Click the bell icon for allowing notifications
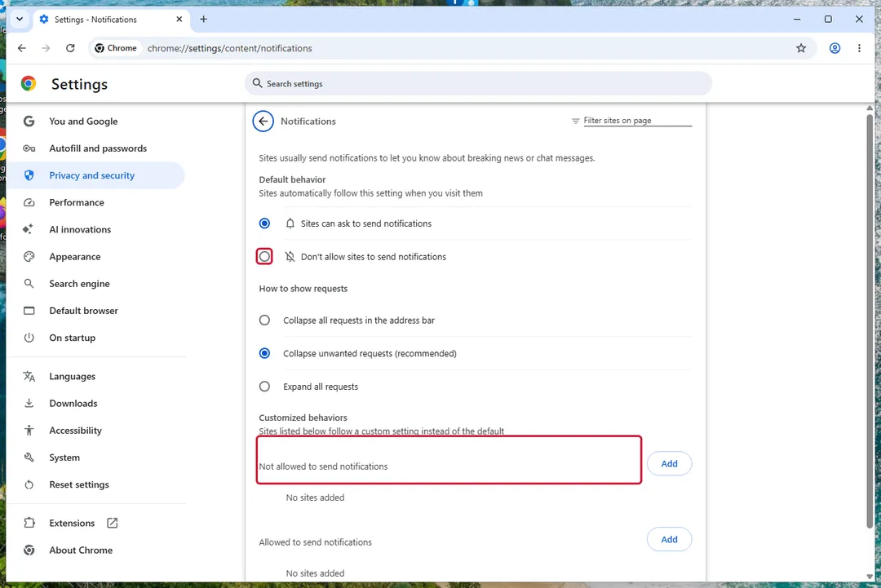The image size is (881, 588). click(x=290, y=223)
